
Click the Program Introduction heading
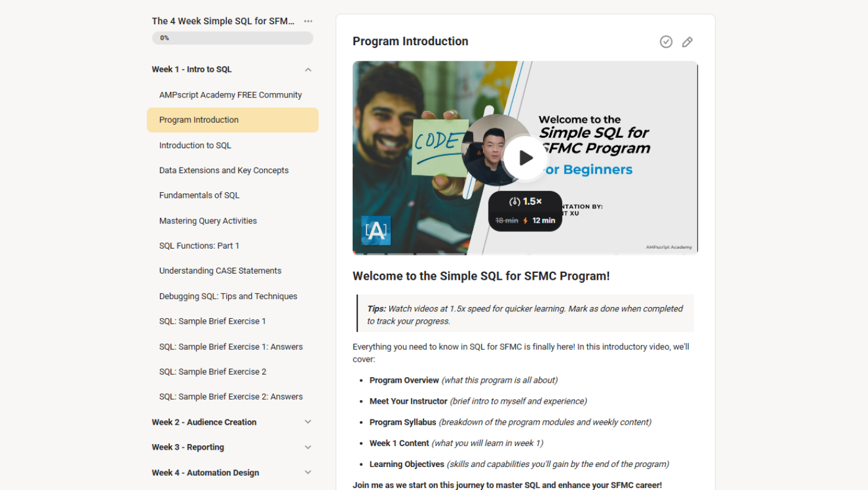(410, 42)
